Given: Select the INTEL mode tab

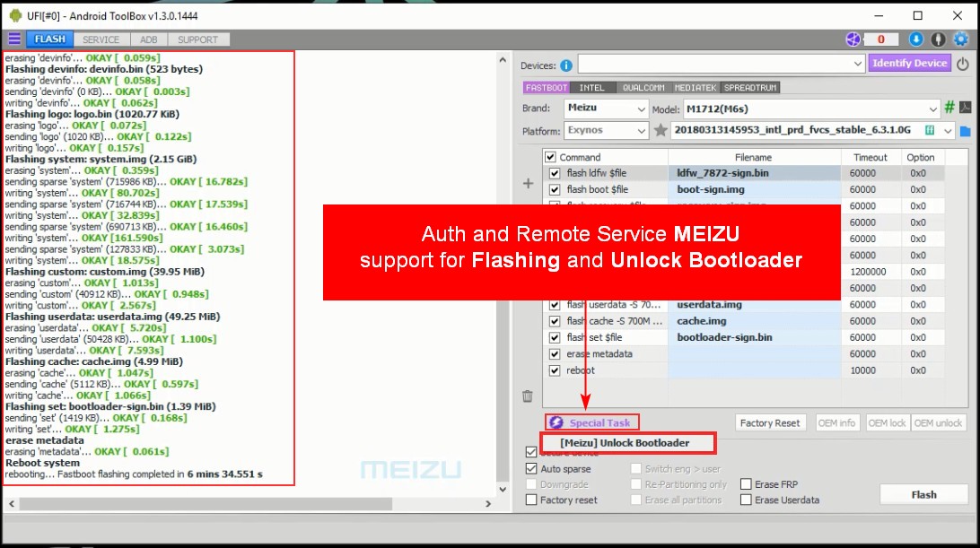Looking at the screenshot, I should pos(592,88).
